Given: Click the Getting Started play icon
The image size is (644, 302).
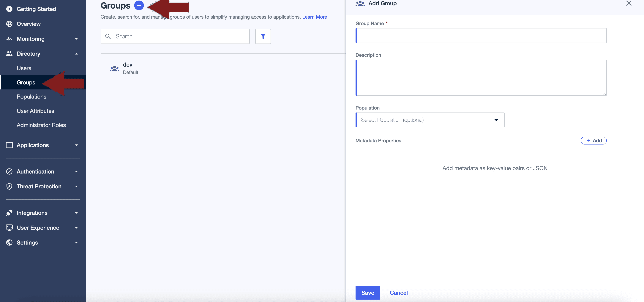Looking at the screenshot, I should [9, 9].
